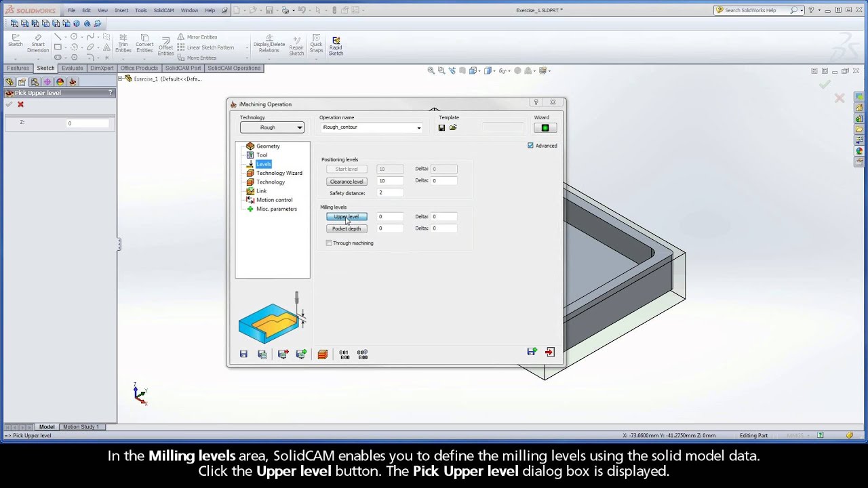
Task: Open the Insert menu
Action: tap(121, 10)
